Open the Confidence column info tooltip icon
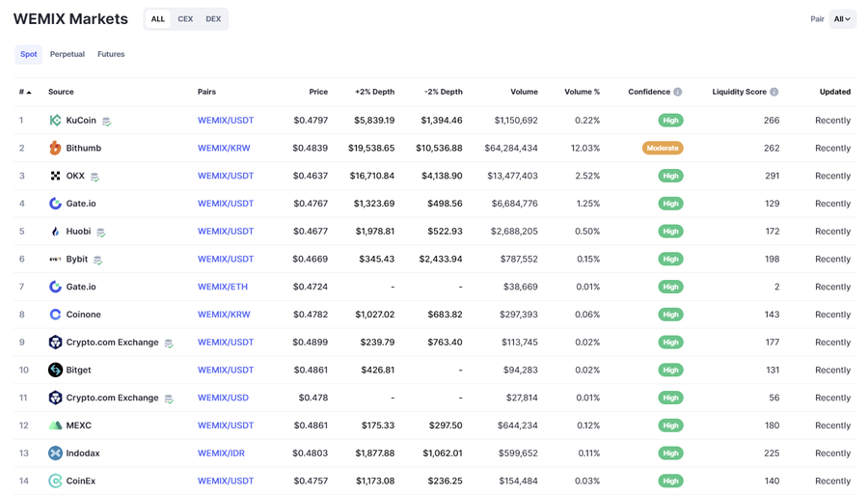 click(678, 92)
